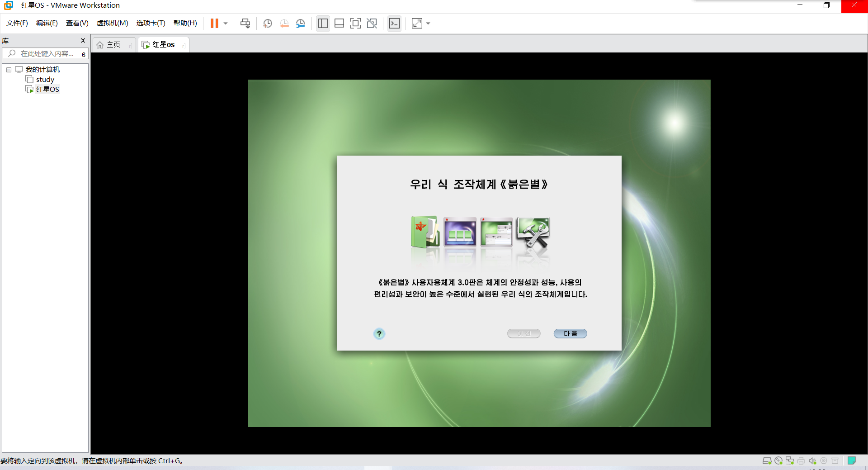Image resolution: width=868 pixels, height=470 pixels.
Task: Click the 《붉은별》 사용자용체계 3.0판 description text
Action: (480, 288)
